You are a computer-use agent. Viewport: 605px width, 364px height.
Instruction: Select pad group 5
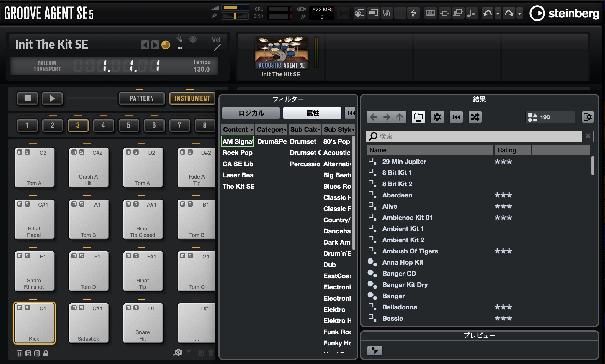(129, 125)
